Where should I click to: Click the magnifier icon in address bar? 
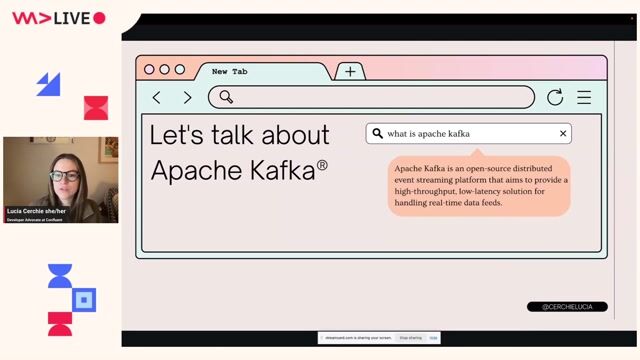[x=226, y=97]
